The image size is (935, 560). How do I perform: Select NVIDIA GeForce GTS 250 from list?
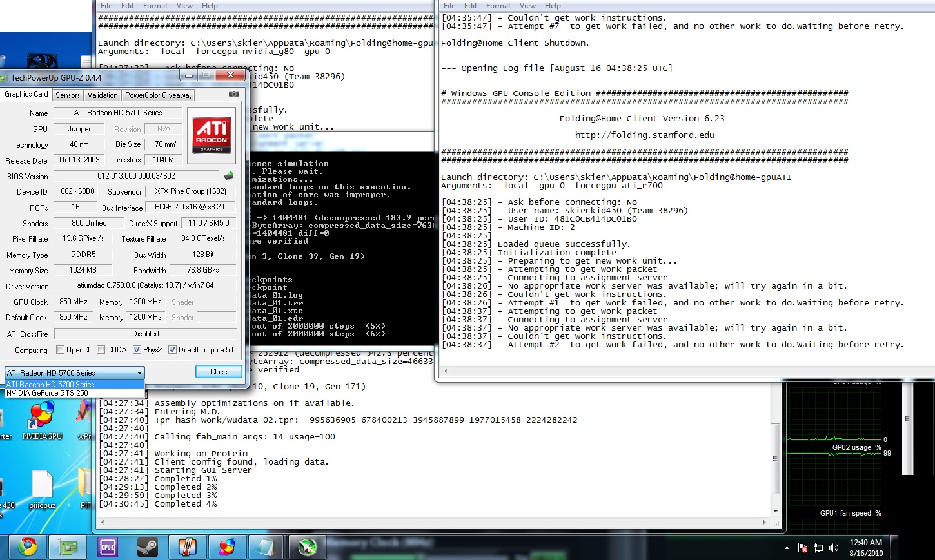click(47, 393)
